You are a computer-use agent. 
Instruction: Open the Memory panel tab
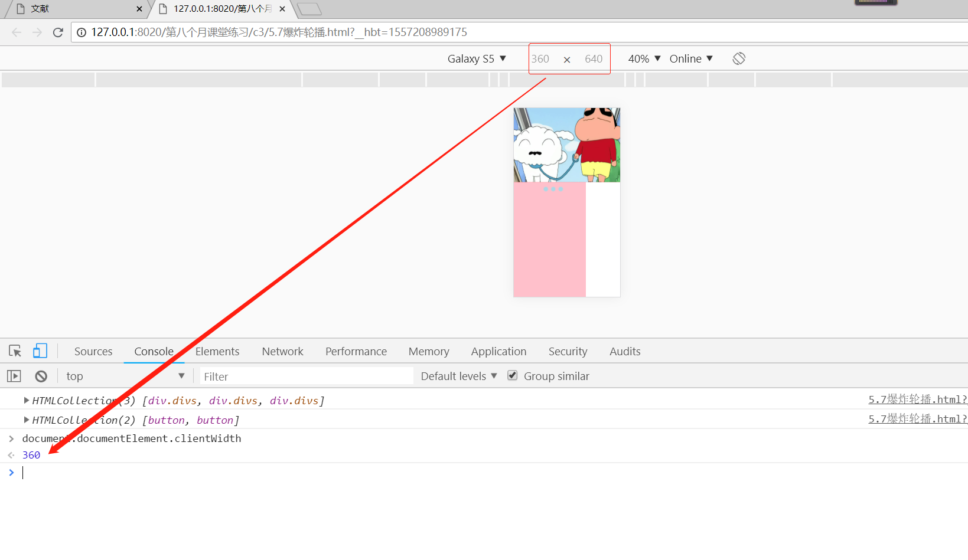click(429, 351)
